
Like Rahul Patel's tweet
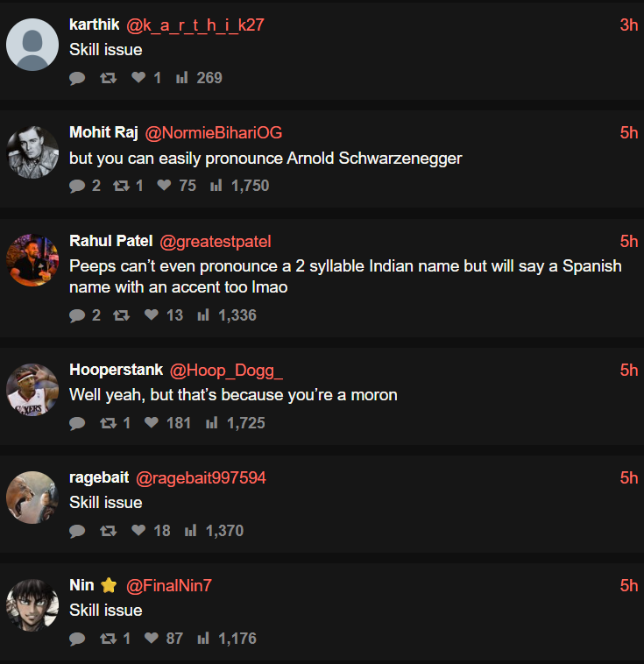(x=152, y=315)
